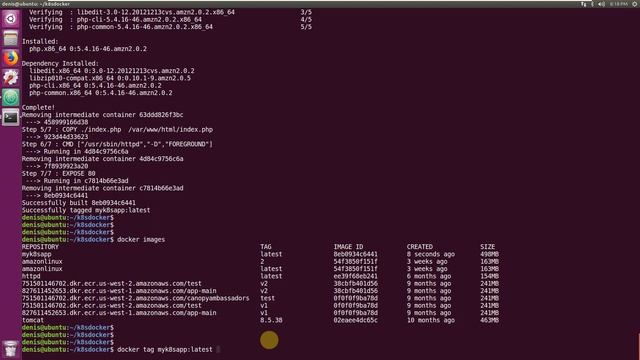Click the 154MB size value
The height and width of the screenshot is (360, 640).
click(489, 276)
